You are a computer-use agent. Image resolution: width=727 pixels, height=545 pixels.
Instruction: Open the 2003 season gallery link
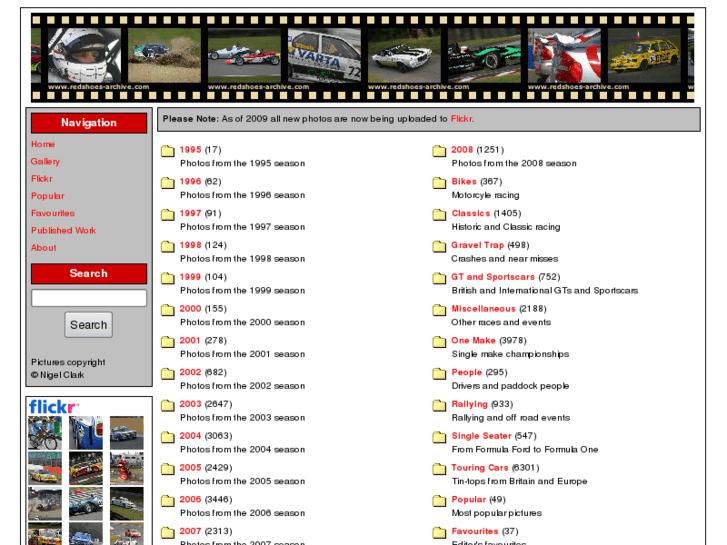pyautogui.click(x=191, y=404)
